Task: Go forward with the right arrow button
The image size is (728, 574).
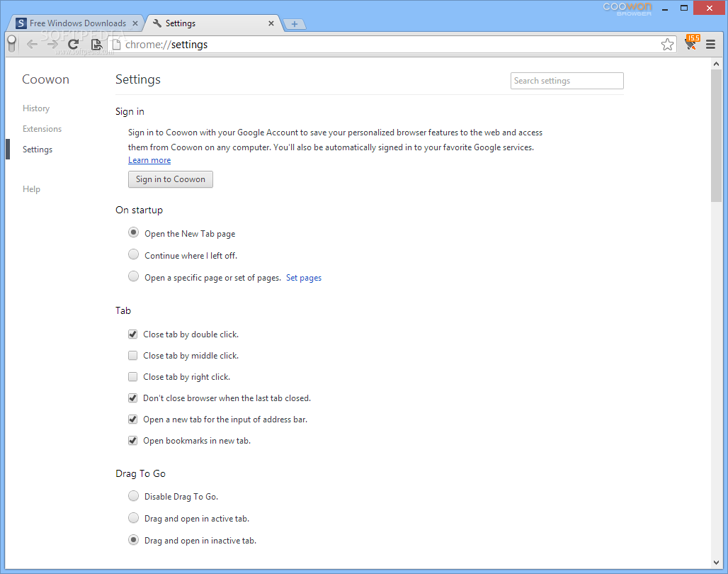Action: (x=52, y=45)
